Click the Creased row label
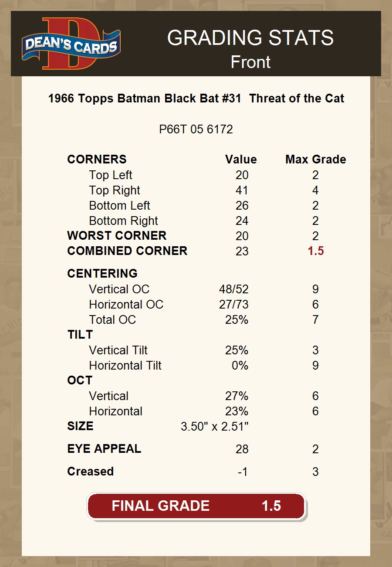The width and height of the screenshot is (392, 567). click(x=91, y=472)
